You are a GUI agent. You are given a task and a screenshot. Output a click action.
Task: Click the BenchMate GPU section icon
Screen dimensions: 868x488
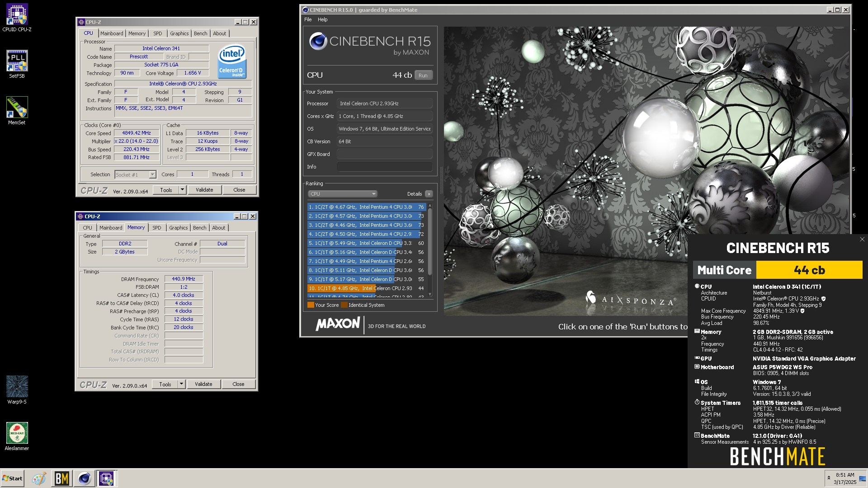point(697,358)
